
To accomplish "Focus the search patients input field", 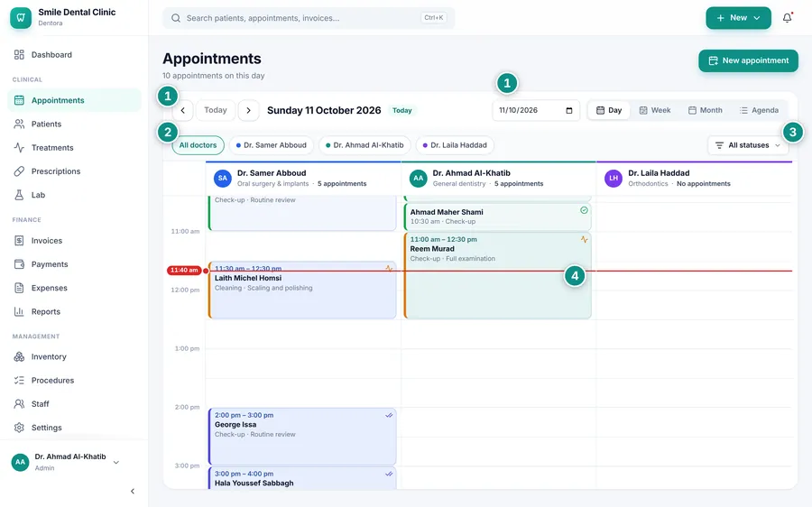I will pos(309,18).
